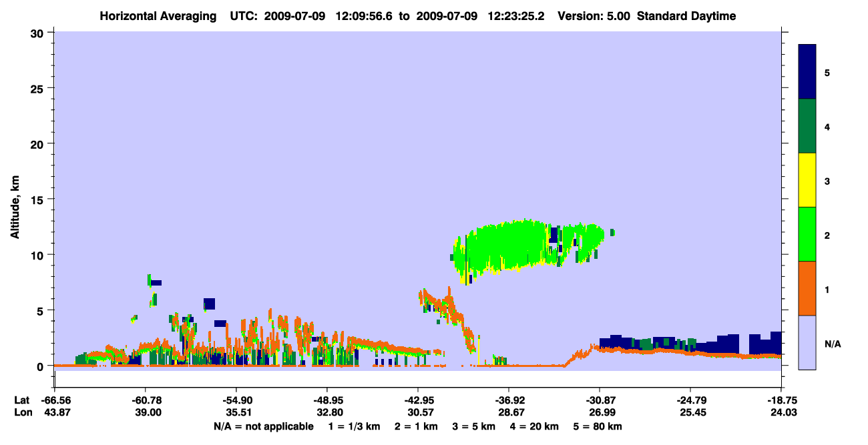This screenshot has height=445, width=868.
Task: Click the lavender N/A colorbar swatch
Action: click(x=807, y=342)
